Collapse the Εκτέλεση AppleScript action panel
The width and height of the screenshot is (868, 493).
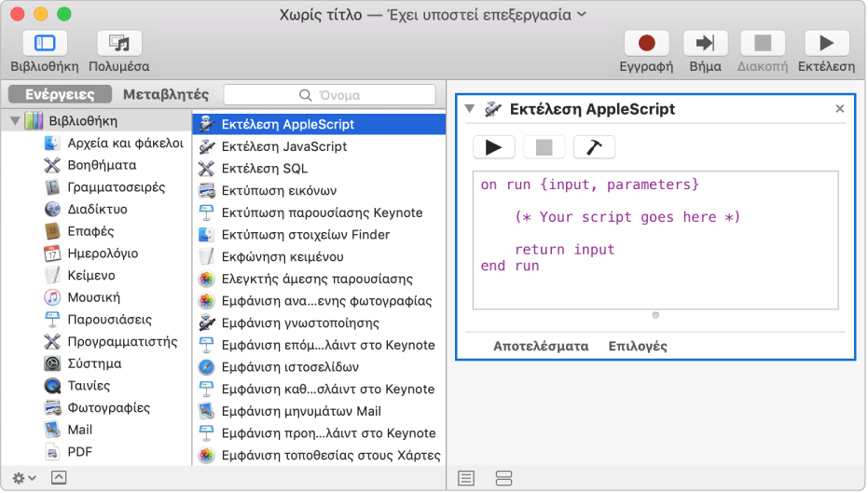click(469, 109)
